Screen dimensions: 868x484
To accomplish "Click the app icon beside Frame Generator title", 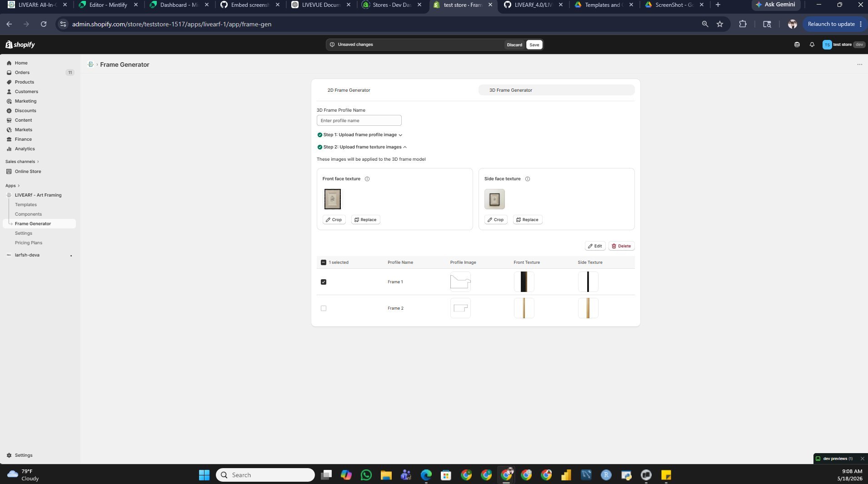I will (91, 64).
